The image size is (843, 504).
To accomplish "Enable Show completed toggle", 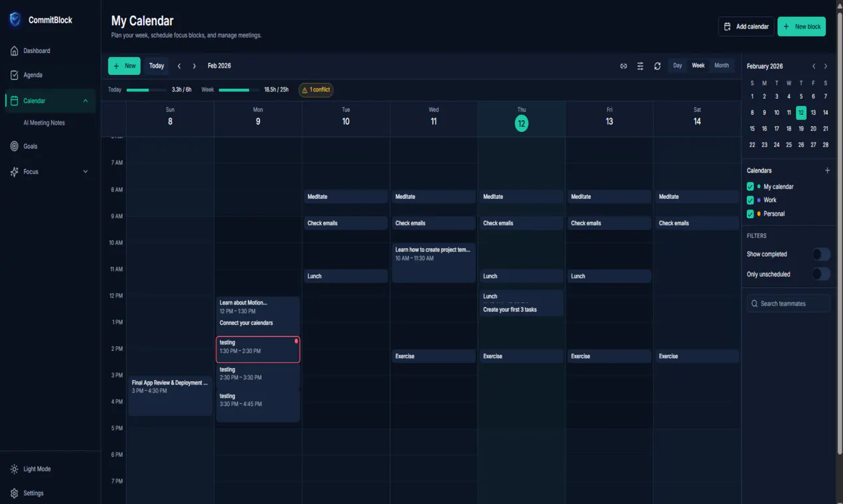I will [x=821, y=254].
